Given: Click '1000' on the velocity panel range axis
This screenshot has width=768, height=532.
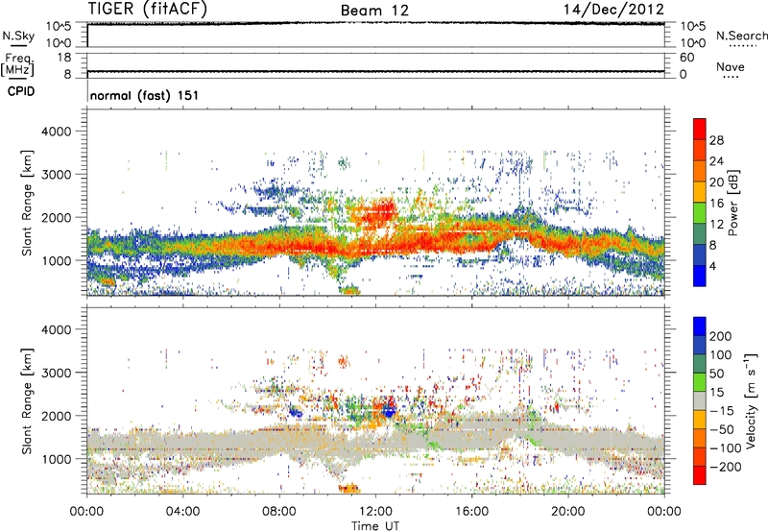Looking at the screenshot, I should [57, 458].
